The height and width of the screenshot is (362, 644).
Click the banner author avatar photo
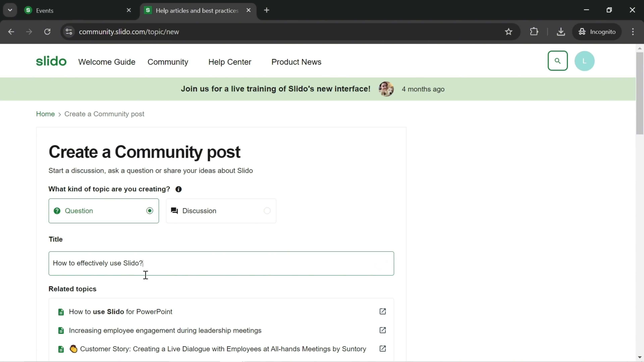[x=386, y=89]
